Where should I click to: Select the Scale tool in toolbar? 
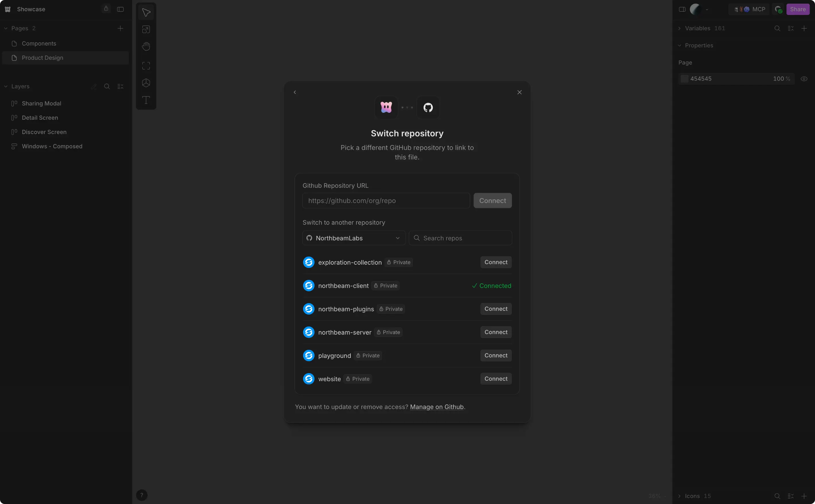[x=146, y=29]
